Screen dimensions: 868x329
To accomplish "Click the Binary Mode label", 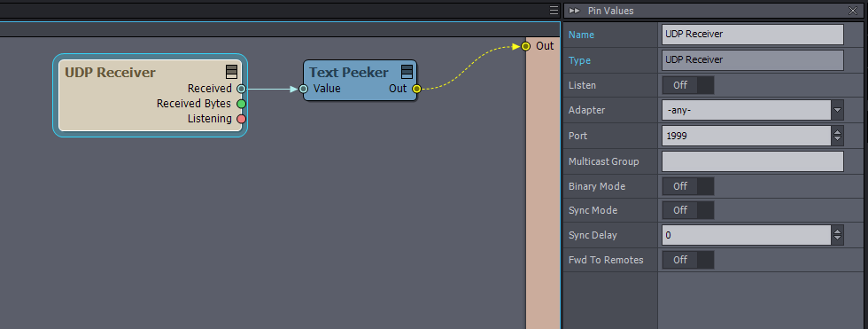I will point(597,186).
